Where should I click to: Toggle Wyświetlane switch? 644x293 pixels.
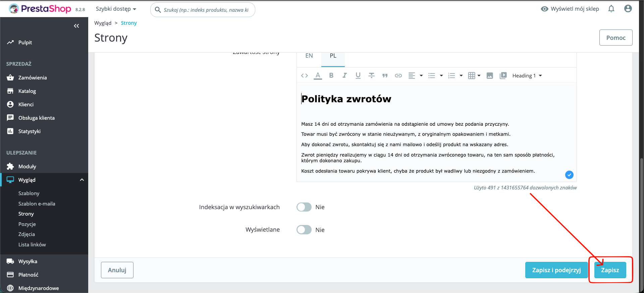click(304, 230)
